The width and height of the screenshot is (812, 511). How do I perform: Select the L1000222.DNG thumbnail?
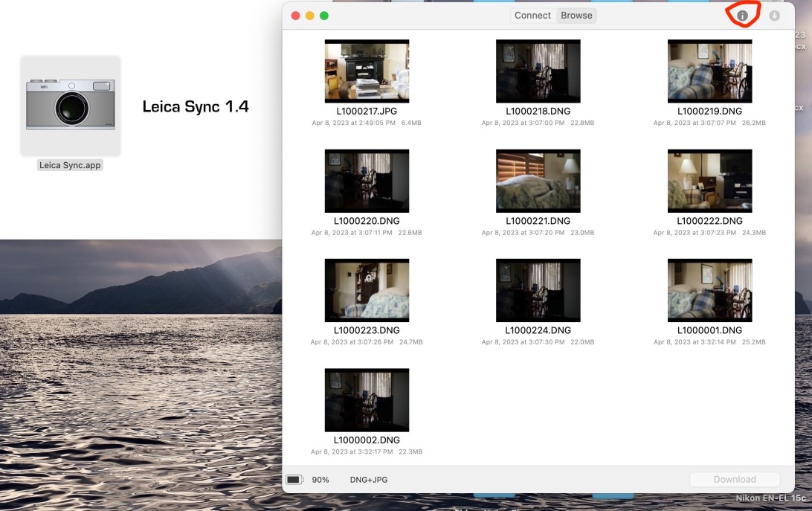709,181
